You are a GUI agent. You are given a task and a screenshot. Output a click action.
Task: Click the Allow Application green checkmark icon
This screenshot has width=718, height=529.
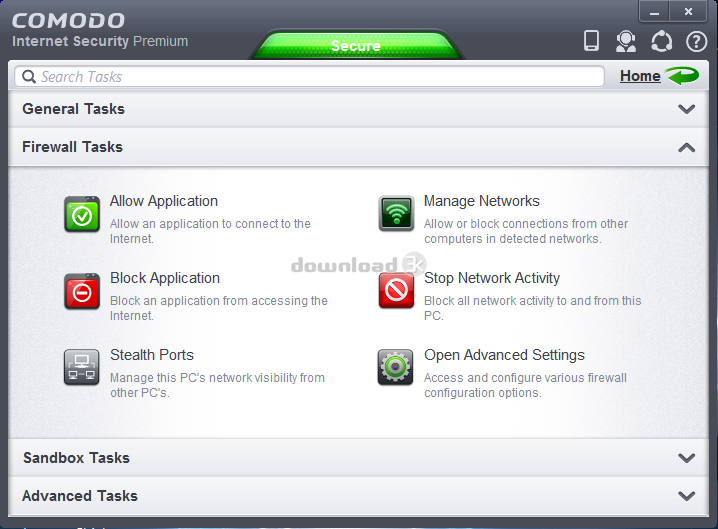[82, 214]
